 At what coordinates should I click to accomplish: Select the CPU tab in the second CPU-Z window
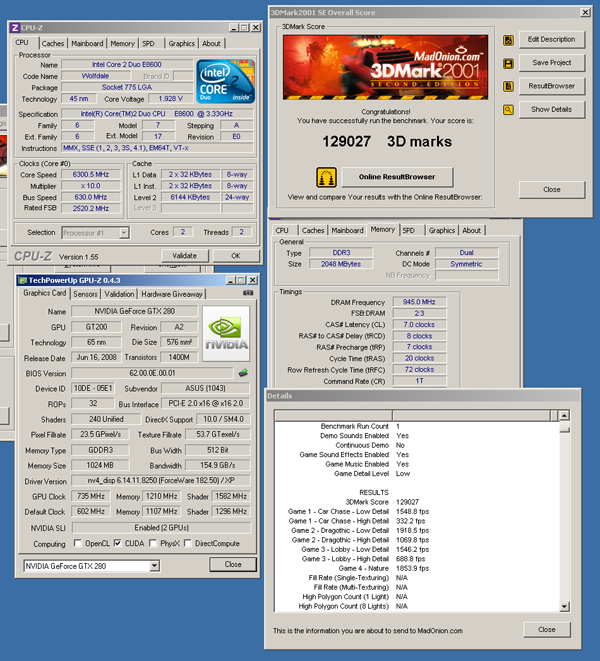pyautogui.click(x=282, y=231)
